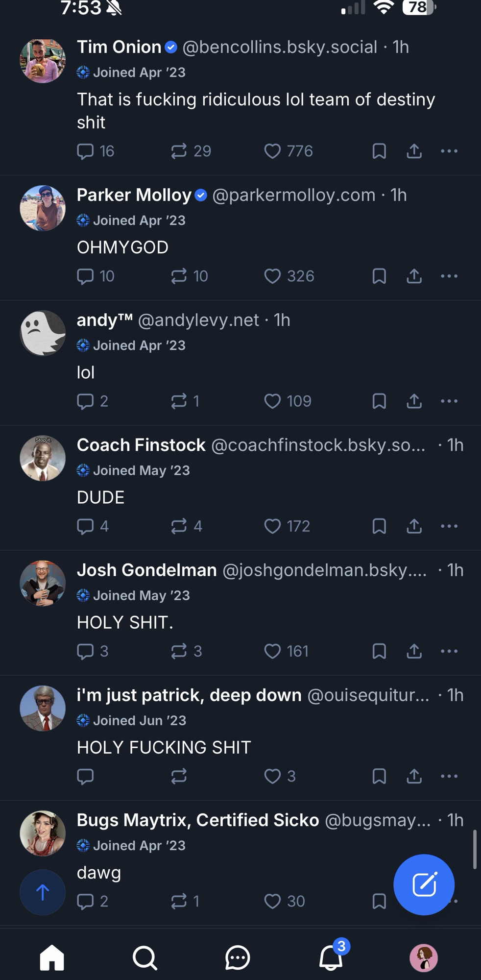Open your profile avatar tab
Viewport: 481px width, 980px height.
pos(423,957)
